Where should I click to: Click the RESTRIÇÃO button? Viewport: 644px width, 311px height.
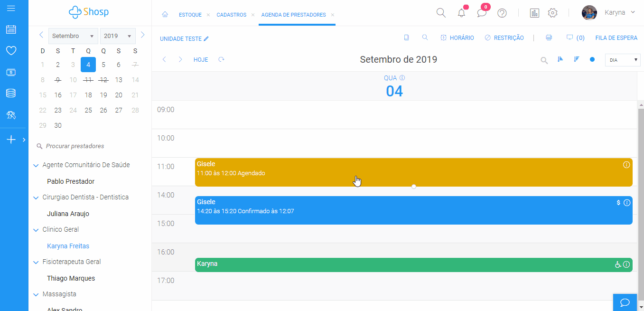(504, 38)
